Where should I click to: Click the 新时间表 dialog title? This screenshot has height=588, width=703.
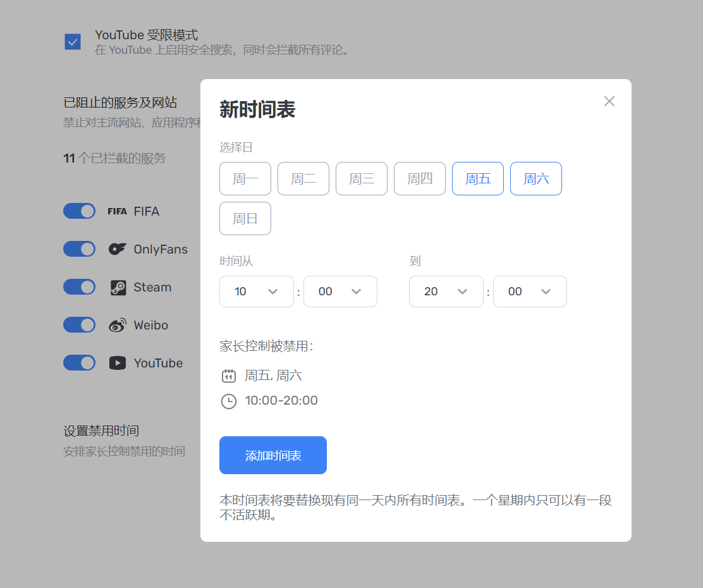(257, 109)
